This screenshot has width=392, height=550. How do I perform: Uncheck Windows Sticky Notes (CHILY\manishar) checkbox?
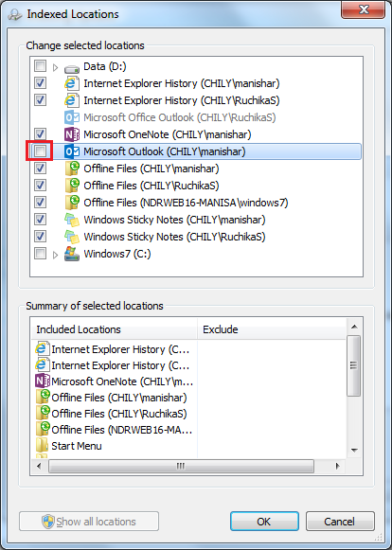40,220
